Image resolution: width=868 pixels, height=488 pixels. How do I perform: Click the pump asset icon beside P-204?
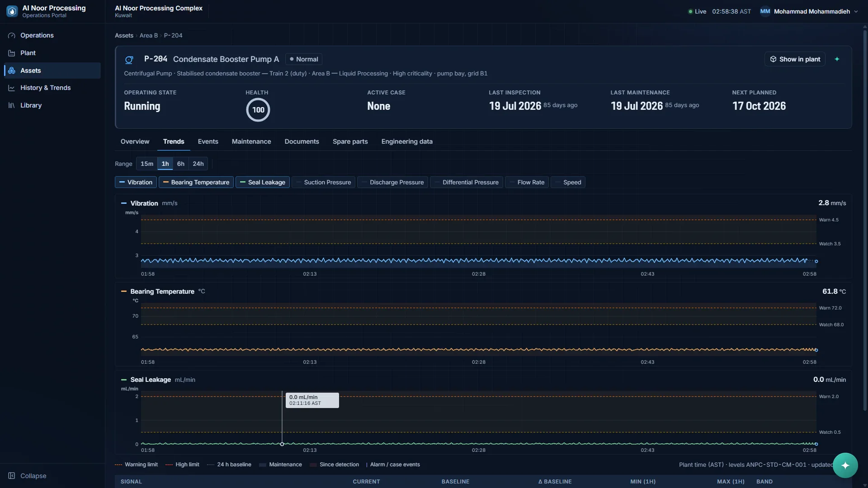(129, 60)
